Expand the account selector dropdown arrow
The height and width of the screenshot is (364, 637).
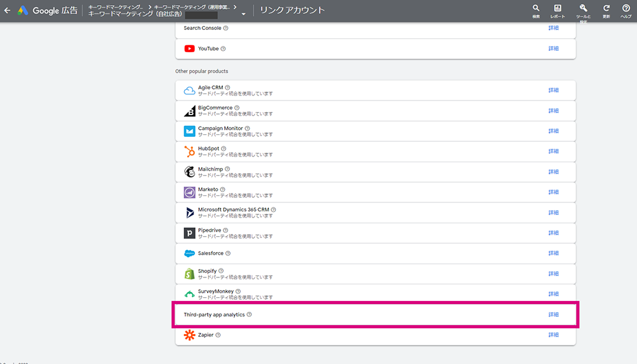(243, 14)
